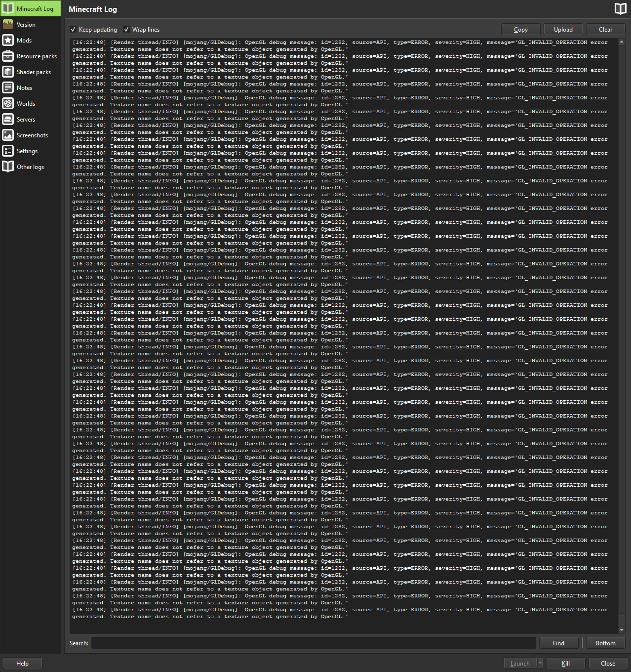Click the Mods star icon
Screen dimensions: 631x672
(8, 40)
